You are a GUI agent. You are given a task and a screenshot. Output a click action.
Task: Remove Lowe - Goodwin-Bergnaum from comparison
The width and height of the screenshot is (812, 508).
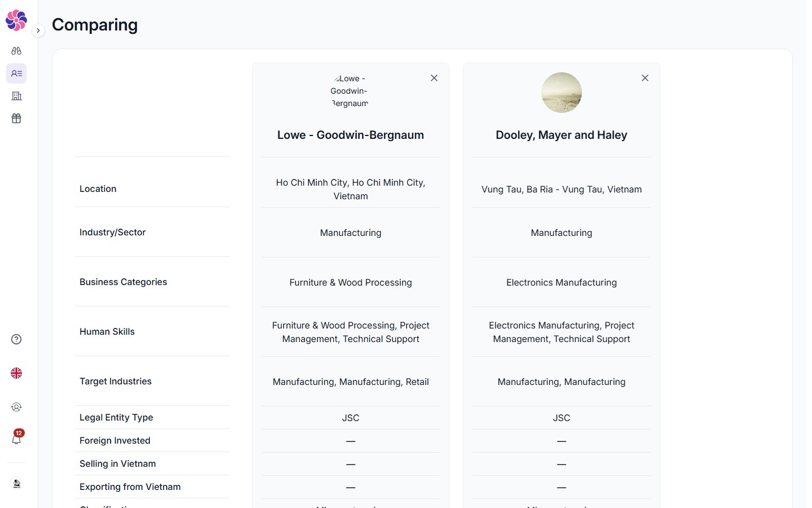(434, 78)
